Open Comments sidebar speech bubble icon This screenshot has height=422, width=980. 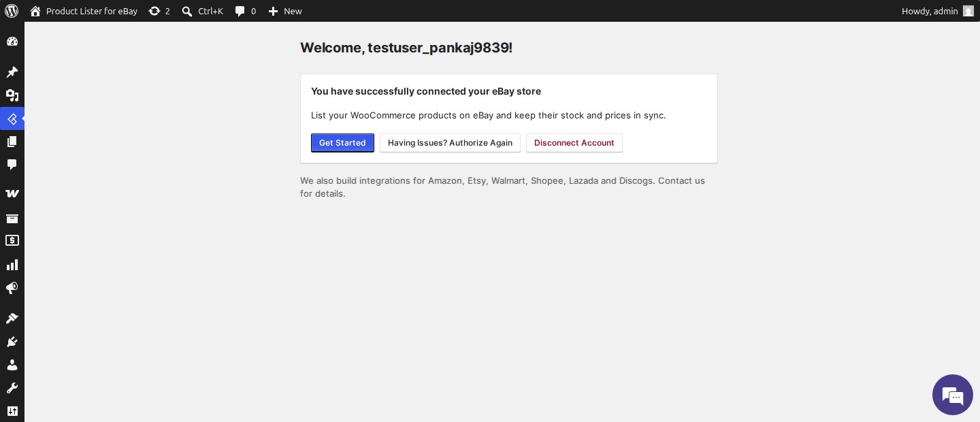12,165
